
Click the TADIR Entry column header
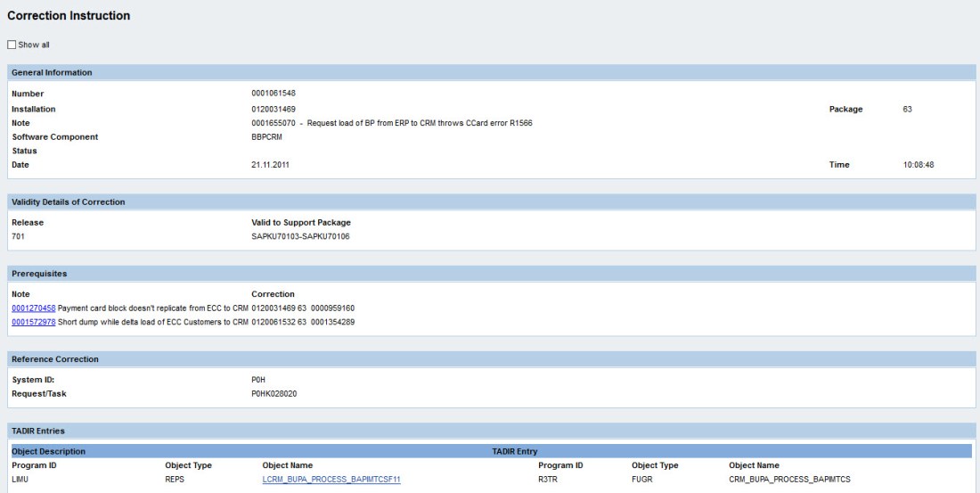[514, 452]
